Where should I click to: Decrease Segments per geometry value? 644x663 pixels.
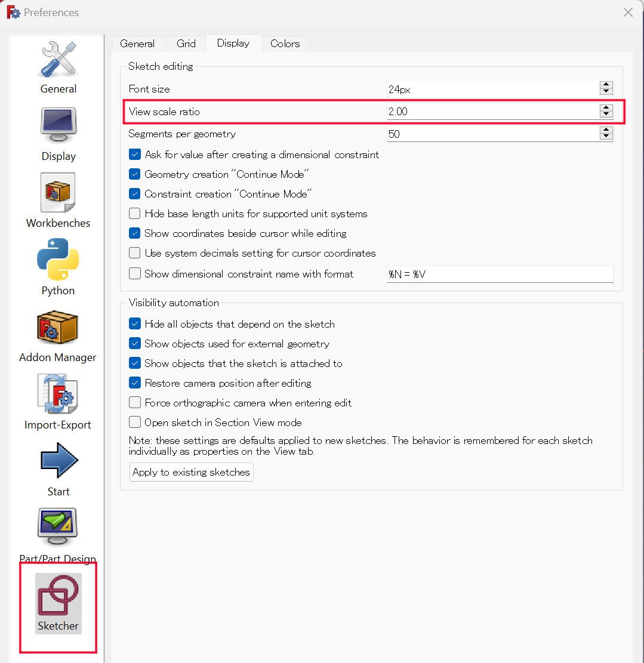click(606, 137)
